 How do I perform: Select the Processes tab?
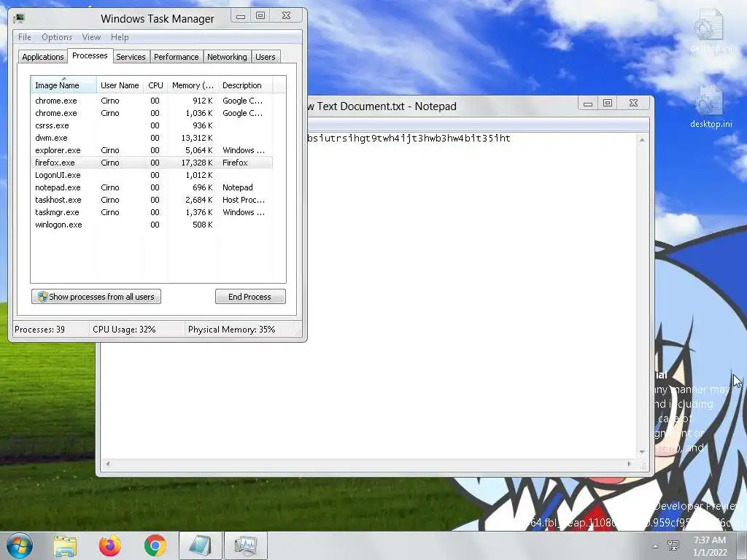coord(90,55)
